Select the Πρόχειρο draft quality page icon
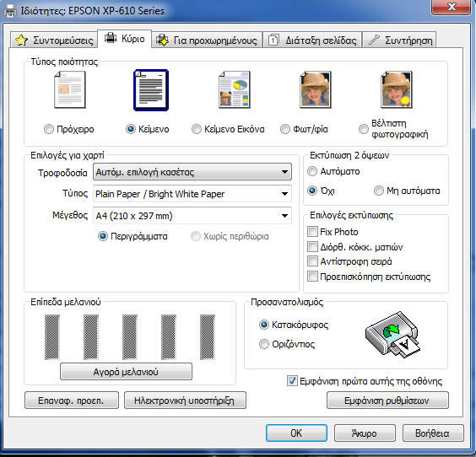 (x=70, y=89)
